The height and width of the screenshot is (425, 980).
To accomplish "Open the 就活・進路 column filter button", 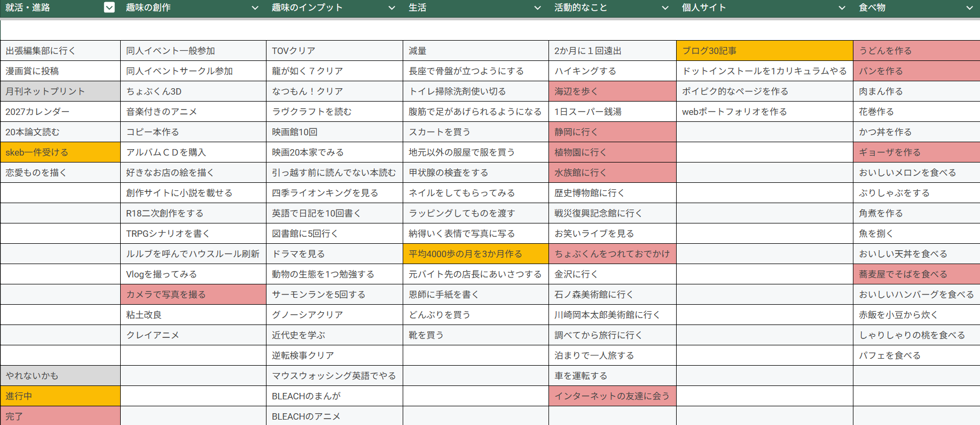I will point(109,7).
